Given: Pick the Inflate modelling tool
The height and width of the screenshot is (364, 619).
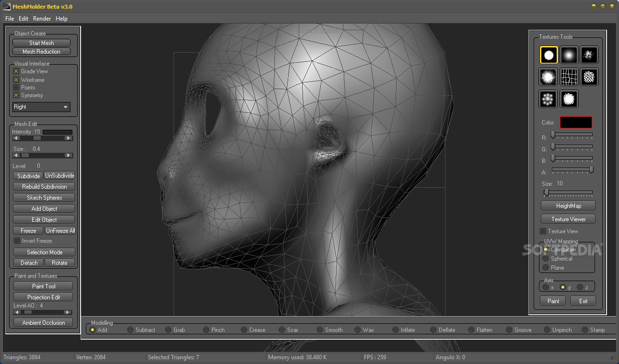Looking at the screenshot, I should [396, 330].
